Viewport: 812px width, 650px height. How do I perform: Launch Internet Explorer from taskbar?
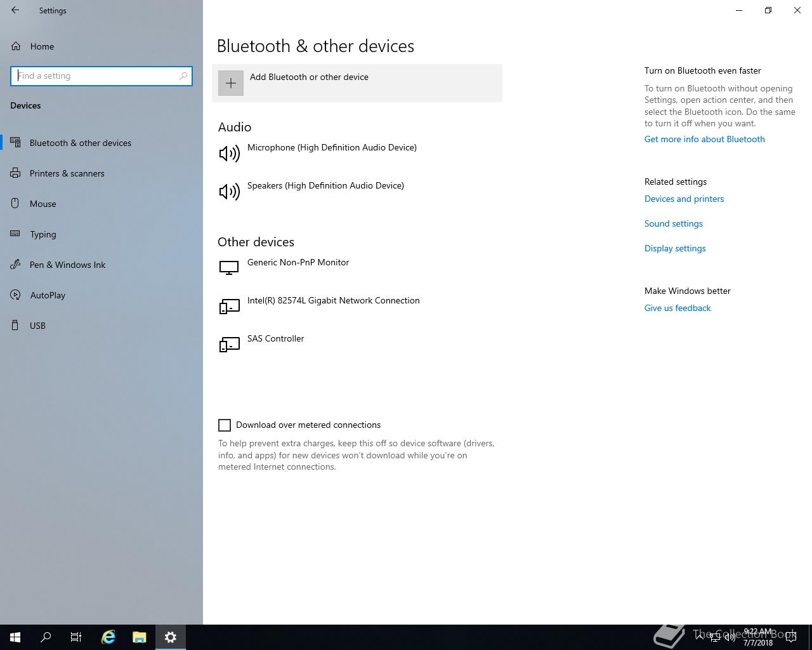tap(108, 637)
